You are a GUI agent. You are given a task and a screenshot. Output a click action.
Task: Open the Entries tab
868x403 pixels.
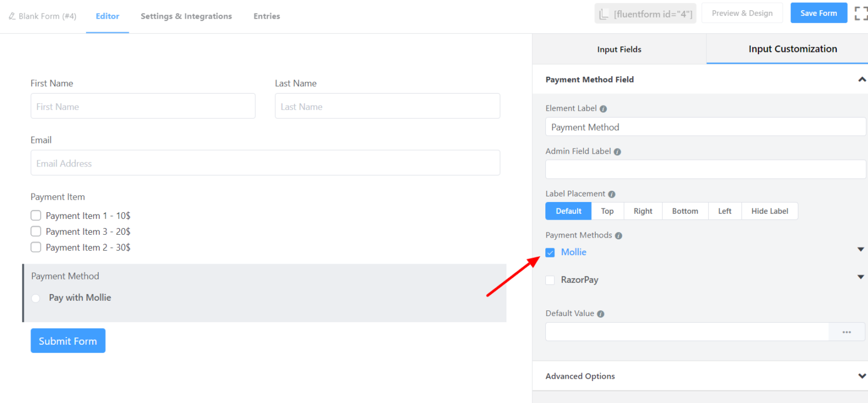[x=266, y=16]
